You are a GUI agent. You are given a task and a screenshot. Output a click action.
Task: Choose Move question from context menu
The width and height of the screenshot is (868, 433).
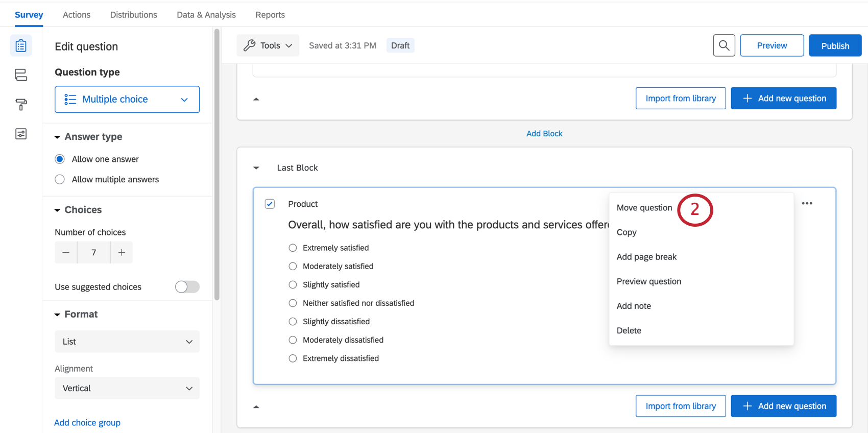(x=644, y=208)
